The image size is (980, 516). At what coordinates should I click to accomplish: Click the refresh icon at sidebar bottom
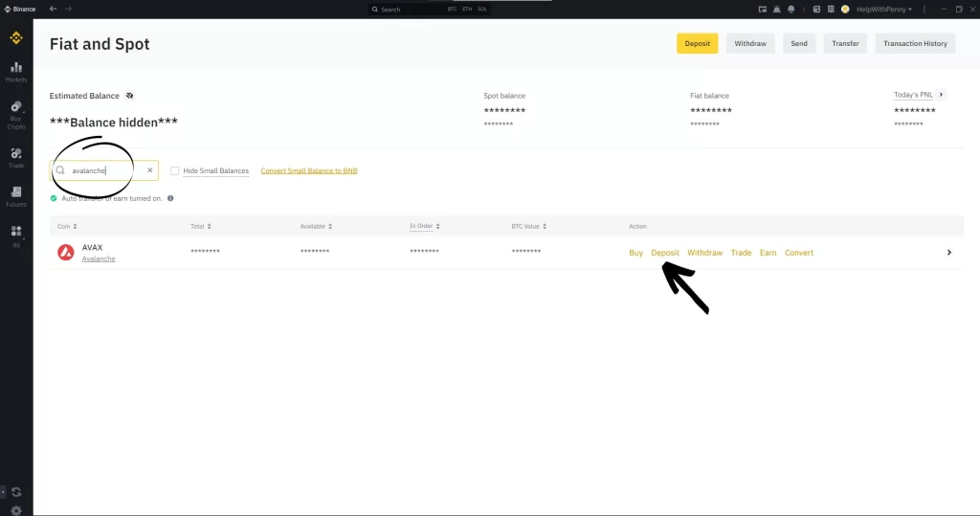point(16,492)
